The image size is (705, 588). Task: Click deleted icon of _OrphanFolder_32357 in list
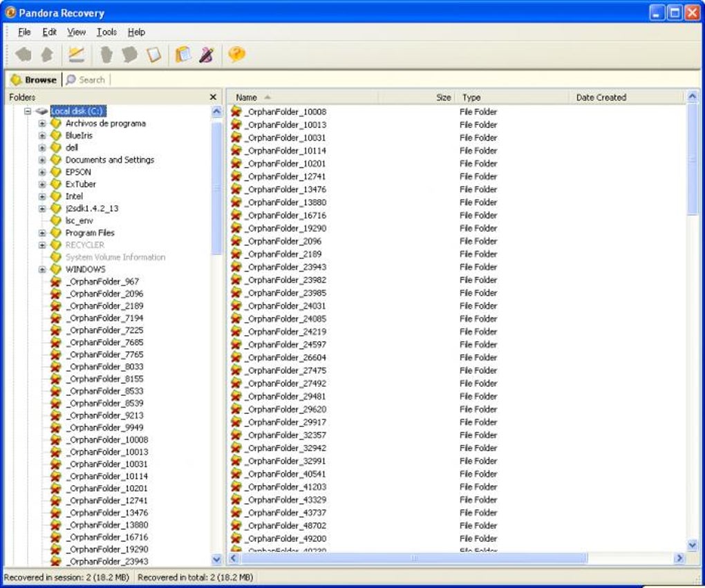236,435
